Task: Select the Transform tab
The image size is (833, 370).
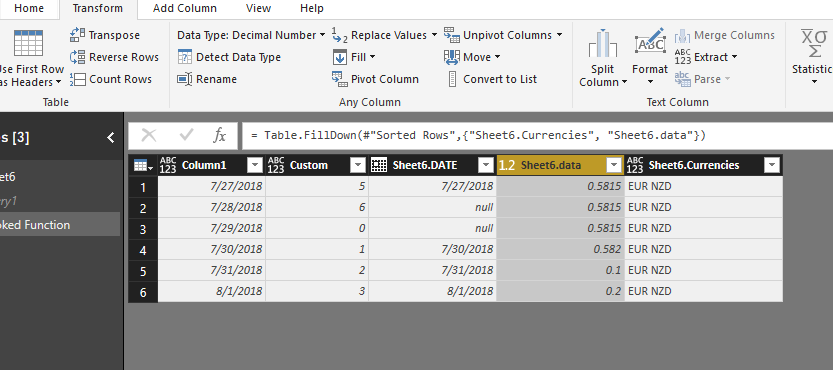Action: coord(98,9)
